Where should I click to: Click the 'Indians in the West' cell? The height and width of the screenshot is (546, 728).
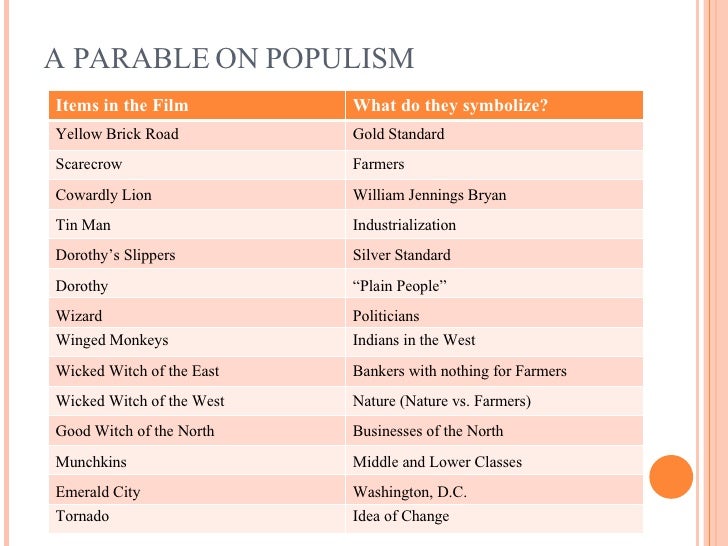[494, 342]
